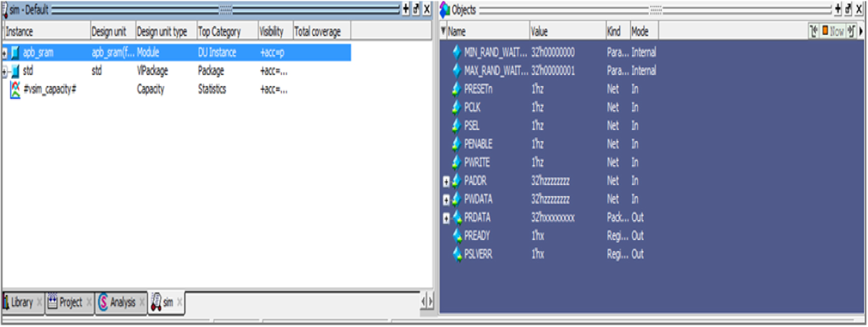Click the PADDR signal icon
The image size is (868, 327).
[457, 181]
